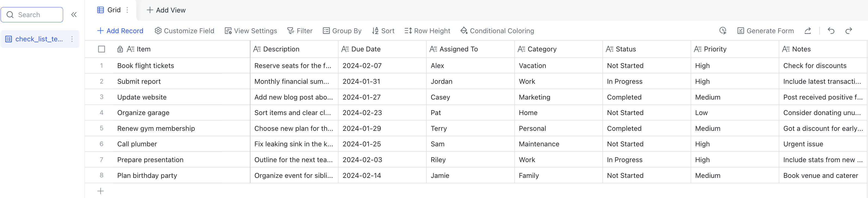Open Row Height options
The image size is (868, 198).
(427, 31)
